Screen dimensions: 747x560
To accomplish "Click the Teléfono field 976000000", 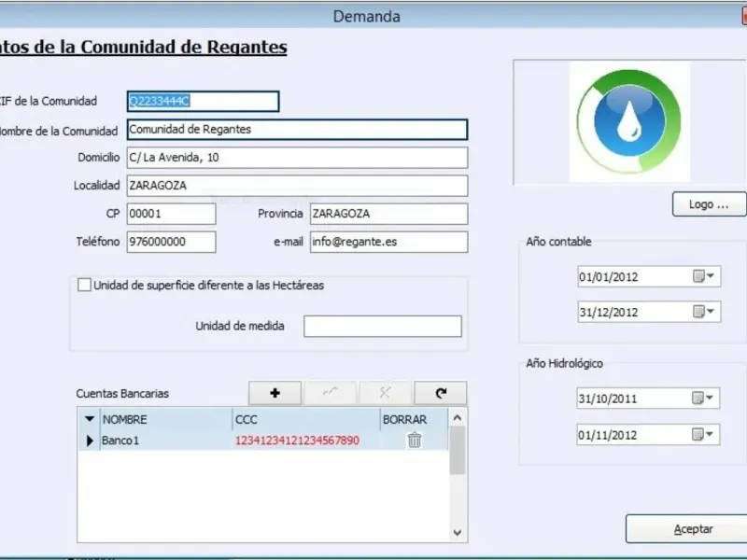I will [172, 242].
